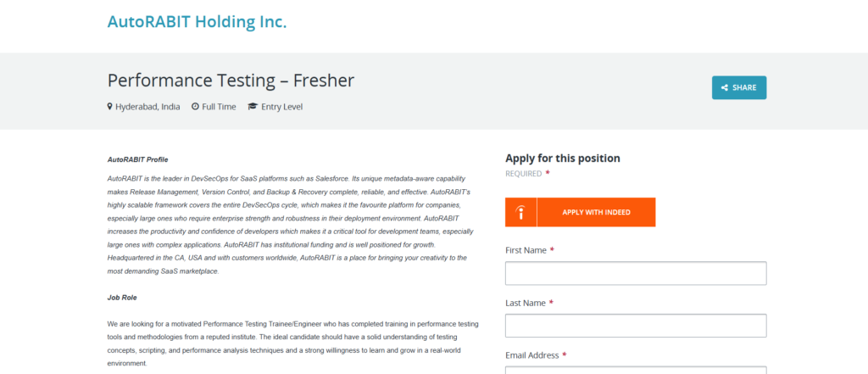The height and width of the screenshot is (374, 868).
Task: Click the First Name field label
Action: point(526,250)
